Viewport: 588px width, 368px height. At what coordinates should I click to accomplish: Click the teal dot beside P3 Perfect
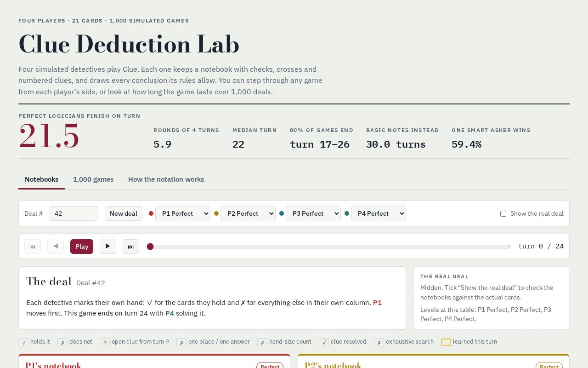coord(282,213)
